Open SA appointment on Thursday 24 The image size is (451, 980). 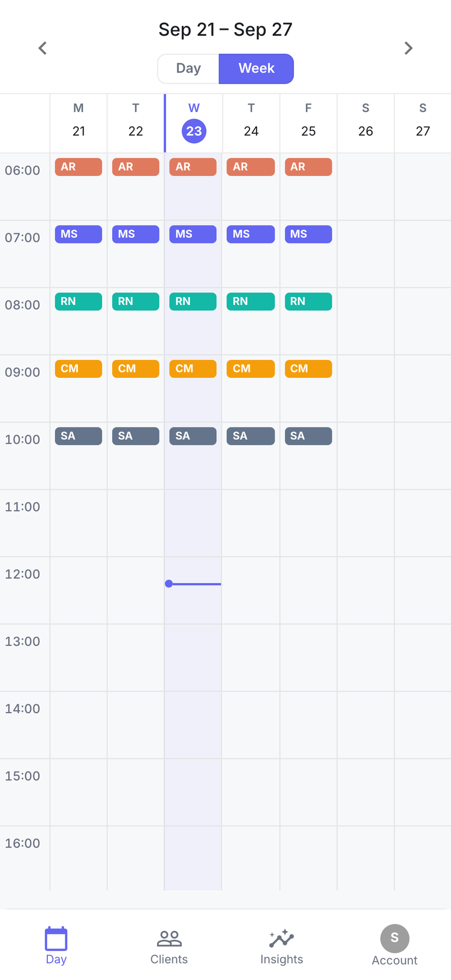(x=251, y=436)
